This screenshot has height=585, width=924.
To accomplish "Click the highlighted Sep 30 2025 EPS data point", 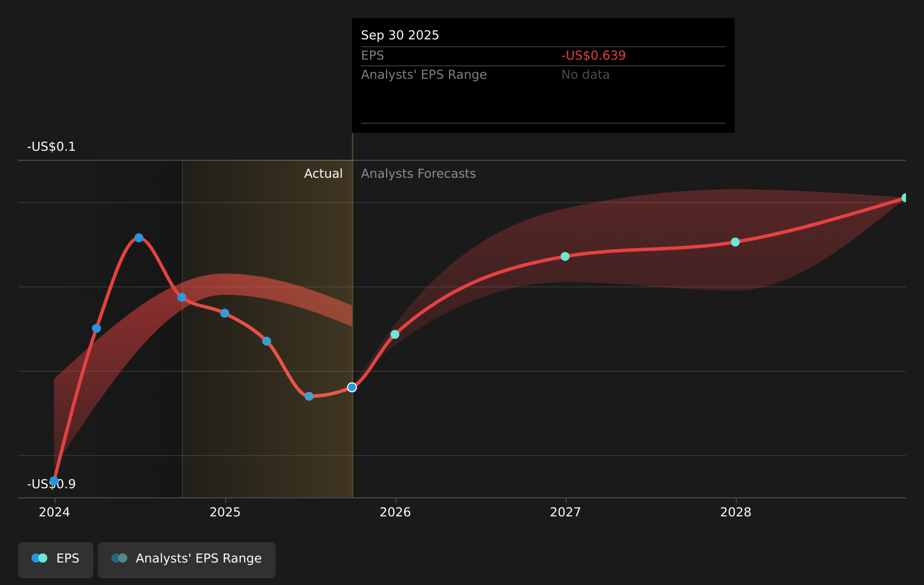I will click(x=352, y=388).
